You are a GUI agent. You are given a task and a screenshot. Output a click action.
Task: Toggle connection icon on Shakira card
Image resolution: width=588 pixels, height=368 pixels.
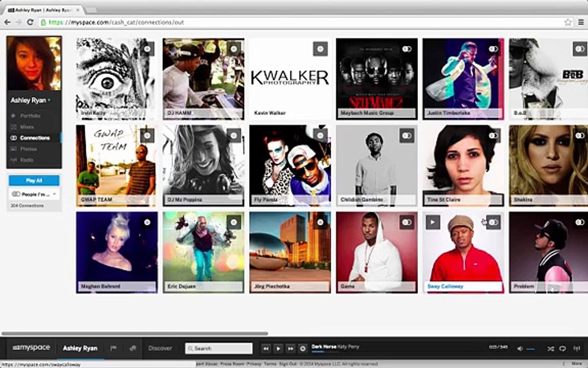[580, 135]
